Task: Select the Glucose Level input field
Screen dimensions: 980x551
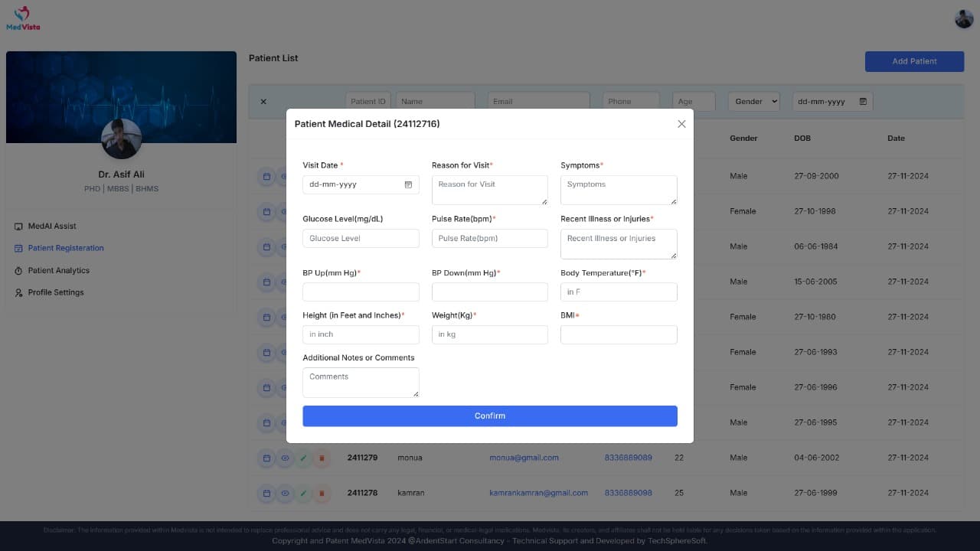Action: coord(361,238)
